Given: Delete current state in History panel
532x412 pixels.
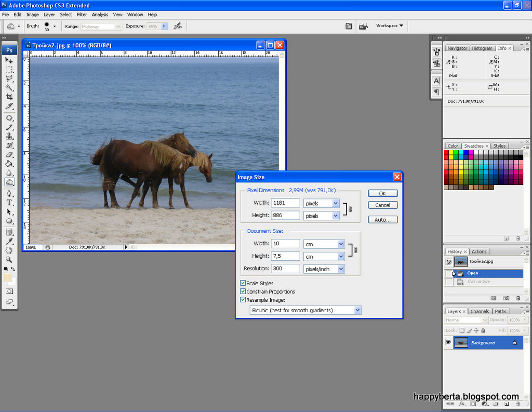Looking at the screenshot, I should (x=518, y=298).
